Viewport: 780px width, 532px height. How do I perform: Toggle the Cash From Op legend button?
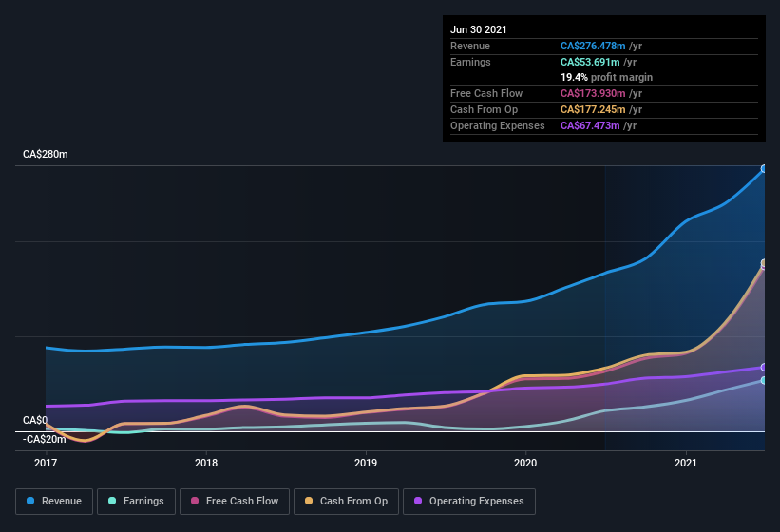(346, 502)
